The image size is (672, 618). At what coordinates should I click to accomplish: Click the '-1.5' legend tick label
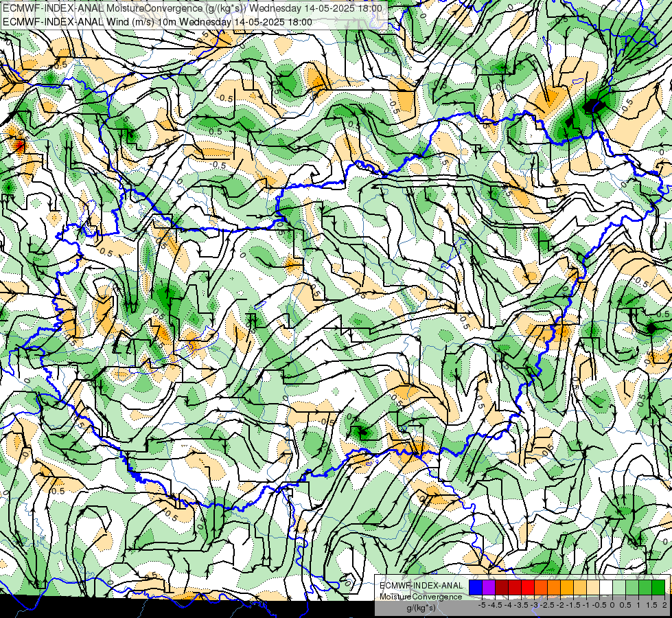(x=573, y=605)
